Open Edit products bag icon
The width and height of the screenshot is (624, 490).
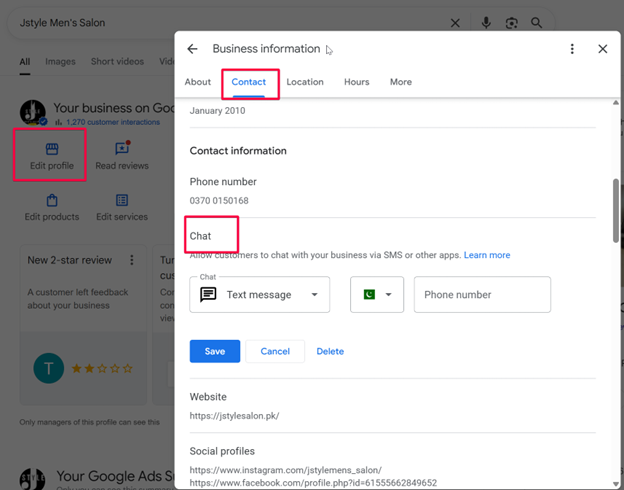coord(52,200)
